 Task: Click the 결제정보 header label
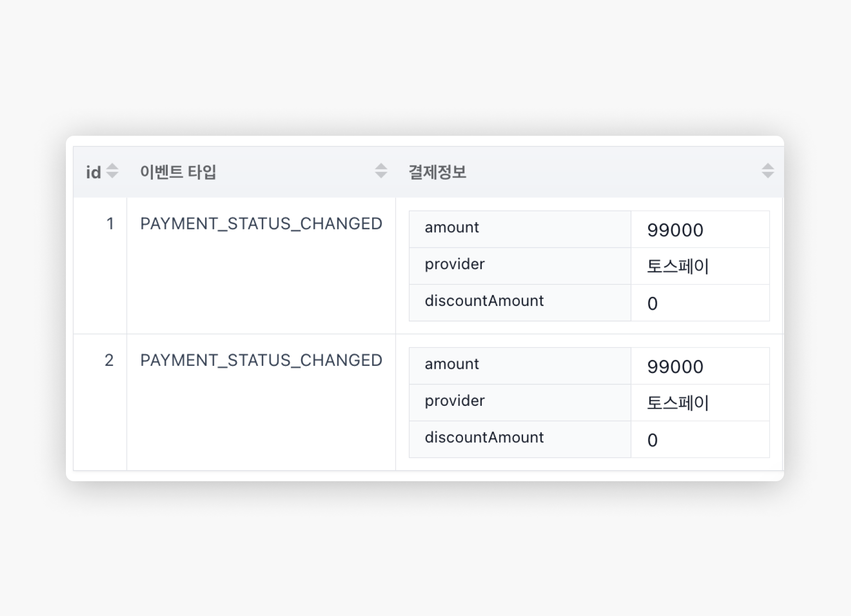click(x=437, y=172)
